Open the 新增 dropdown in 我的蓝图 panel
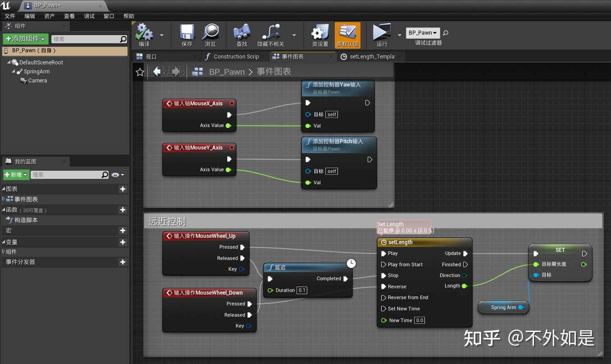Screen dimensions: 611x364 point(16,175)
